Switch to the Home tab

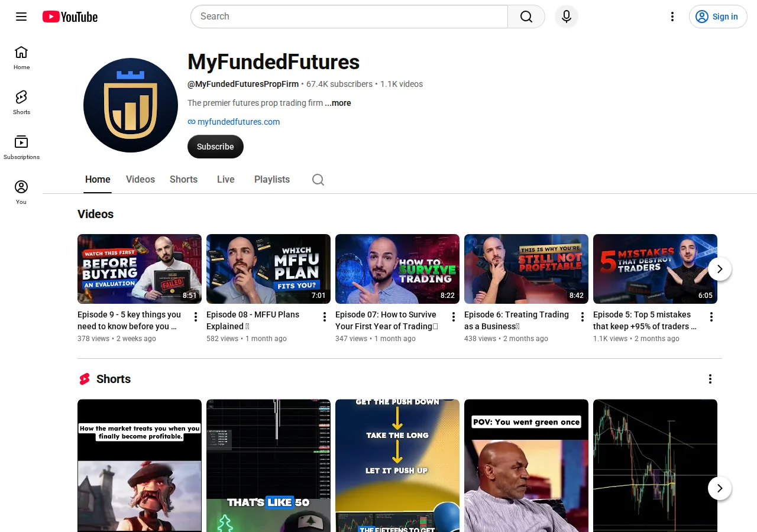click(x=98, y=180)
